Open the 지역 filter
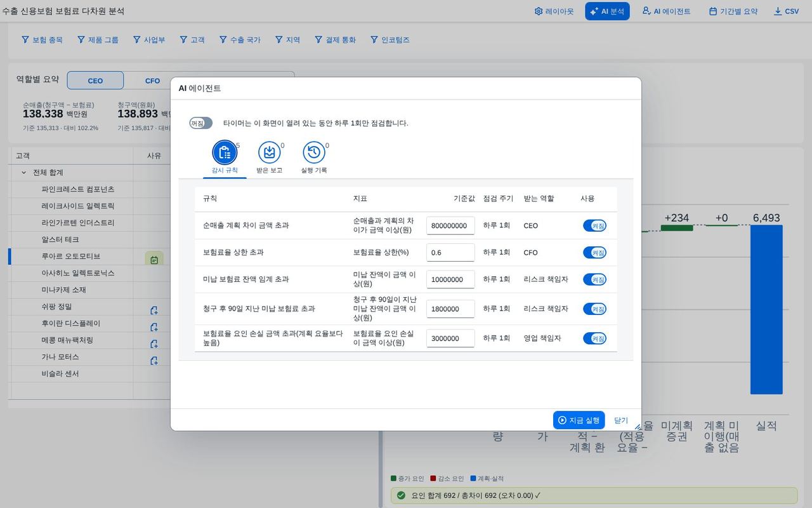812x508 pixels. tap(287, 39)
